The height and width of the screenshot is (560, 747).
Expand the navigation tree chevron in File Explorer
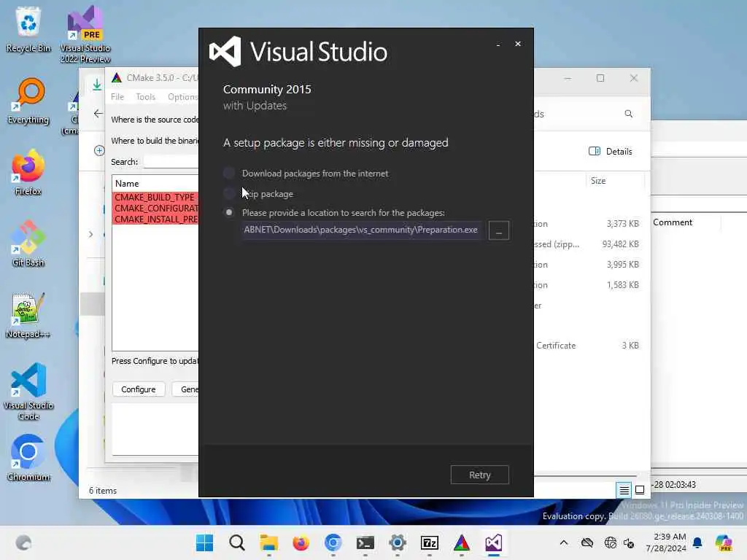pyautogui.click(x=90, y=234)
